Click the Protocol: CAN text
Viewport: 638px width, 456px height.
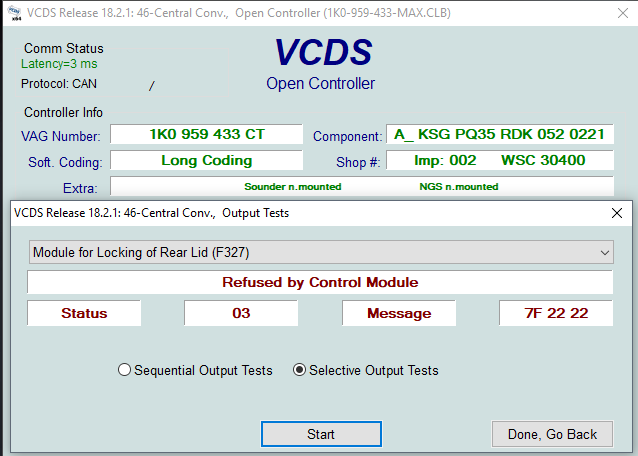click(59, 84)
